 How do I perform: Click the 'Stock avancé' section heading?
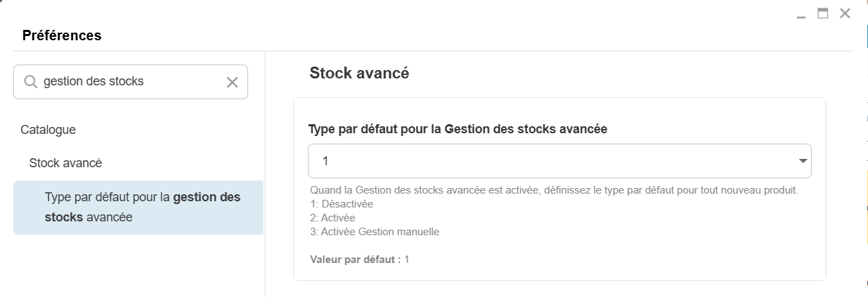coord(359,73)
